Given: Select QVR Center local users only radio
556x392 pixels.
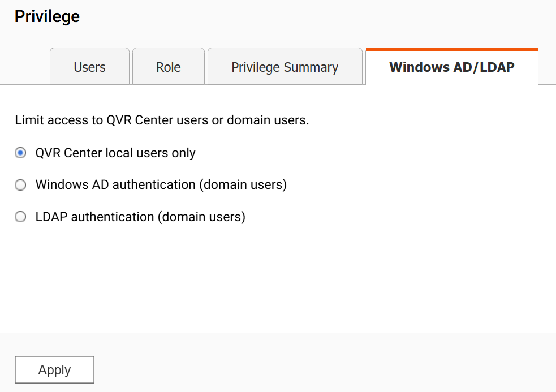Looking at the screenshot, I should tap(20, 153).
